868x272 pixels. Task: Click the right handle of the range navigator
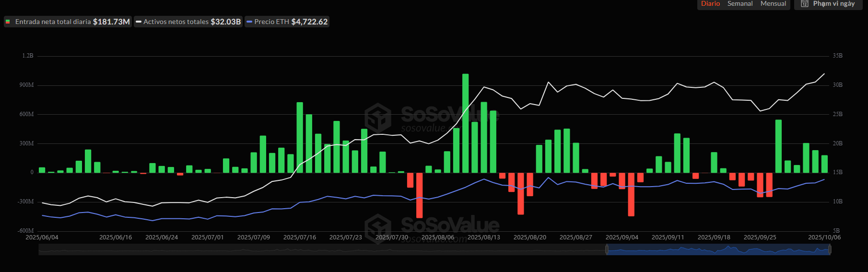[830, 249]
